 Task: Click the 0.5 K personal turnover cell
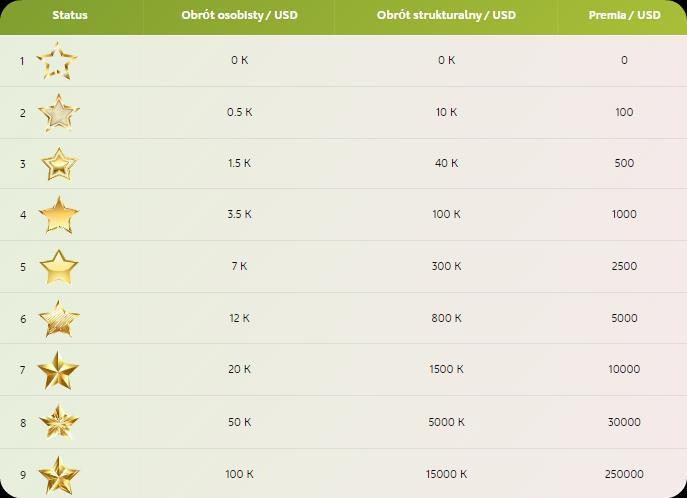coord(239,112)
